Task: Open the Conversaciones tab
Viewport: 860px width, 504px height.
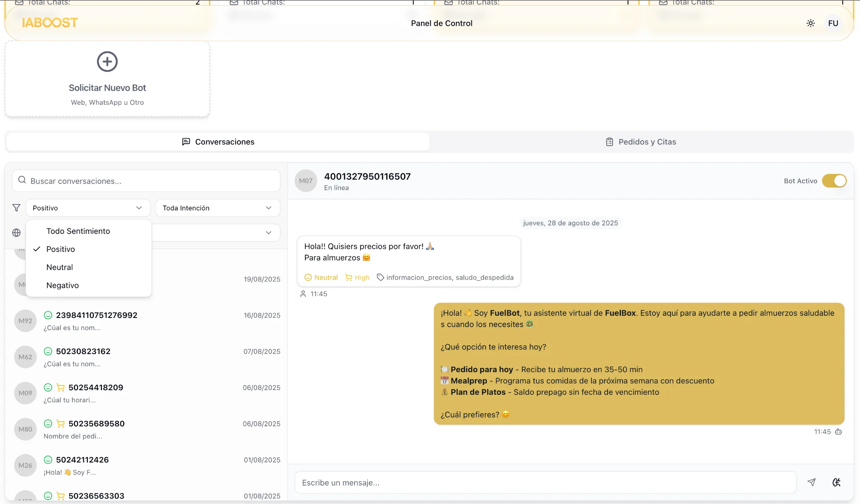Action: (x=218, y=142)
